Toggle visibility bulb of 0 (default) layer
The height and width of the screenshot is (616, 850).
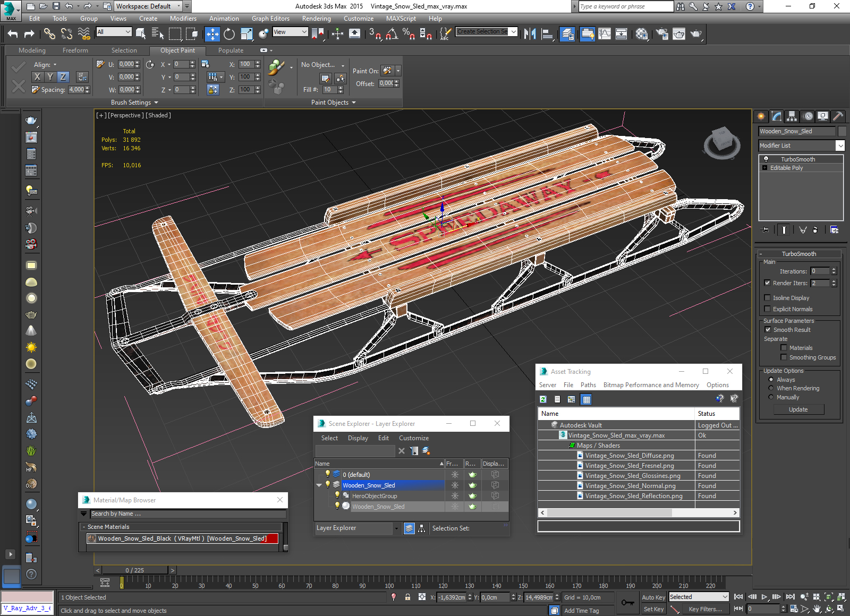328,474
